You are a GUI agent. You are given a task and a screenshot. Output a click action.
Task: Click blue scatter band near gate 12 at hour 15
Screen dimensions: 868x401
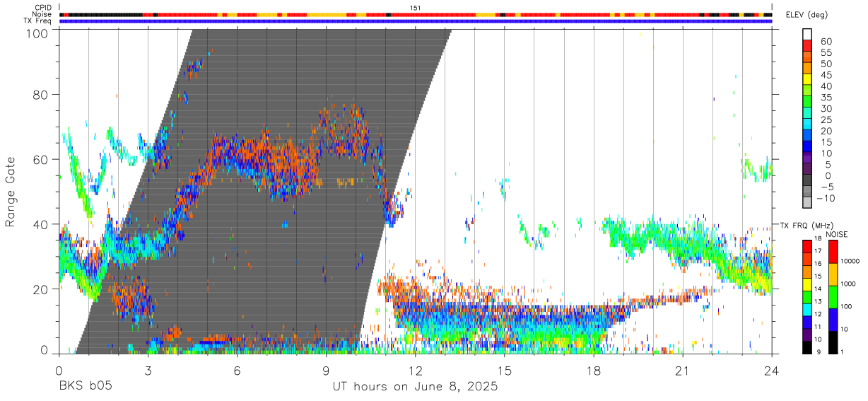point(505,315)
